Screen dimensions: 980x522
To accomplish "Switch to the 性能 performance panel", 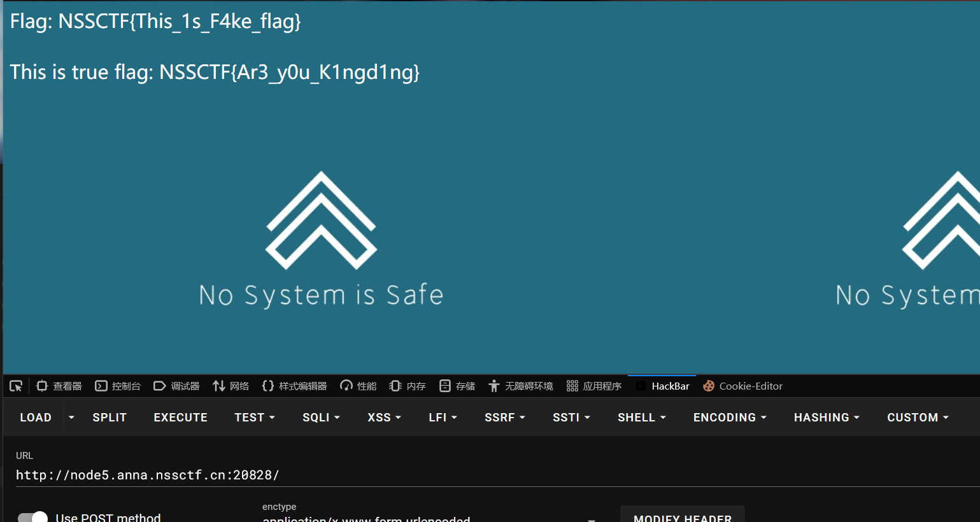I will pyautogui.click(x=358, y=386).
